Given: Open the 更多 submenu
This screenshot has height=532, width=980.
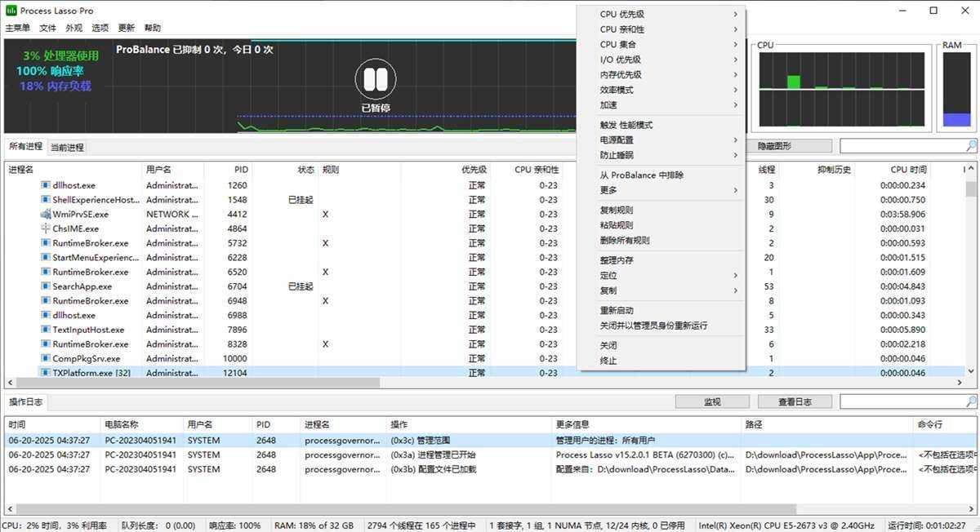Looking at the screenshot, I should (x=612, y=189).
